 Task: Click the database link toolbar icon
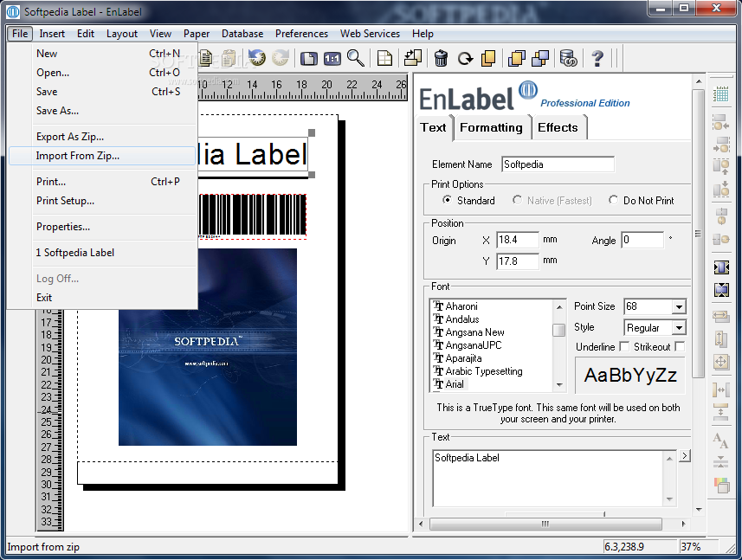coord(568,59)
